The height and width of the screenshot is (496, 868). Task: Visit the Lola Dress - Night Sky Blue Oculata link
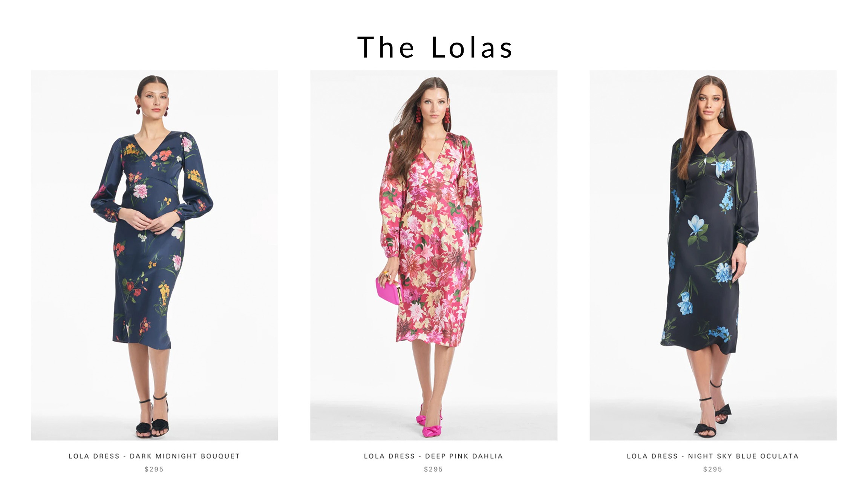click(x=713, y=456)
